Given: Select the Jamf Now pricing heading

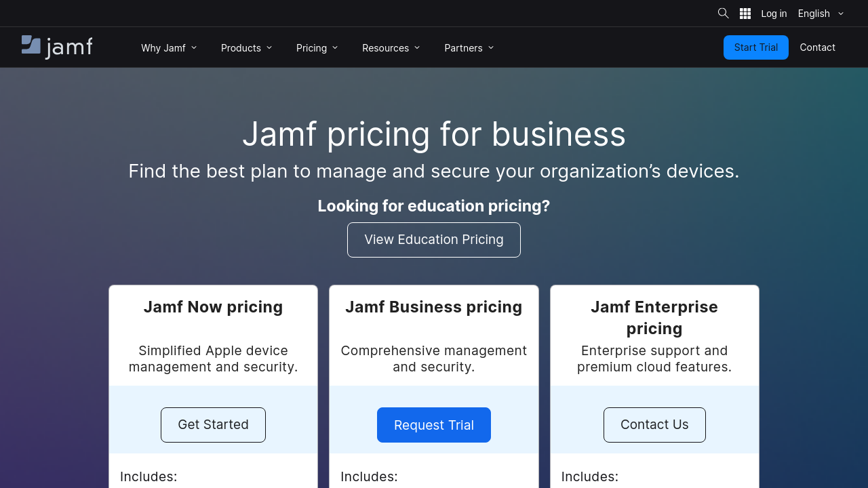Looking at the screenshot, I should 213,307.
